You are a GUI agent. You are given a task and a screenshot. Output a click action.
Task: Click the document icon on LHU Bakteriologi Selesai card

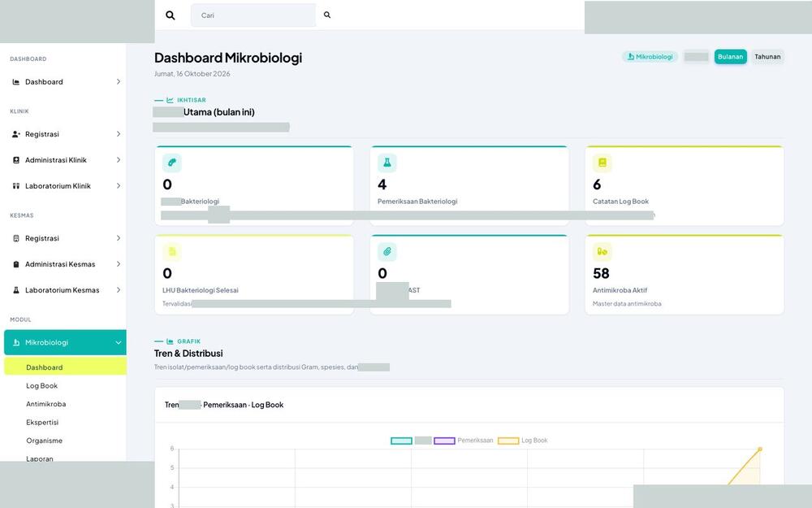coord(172,251)
